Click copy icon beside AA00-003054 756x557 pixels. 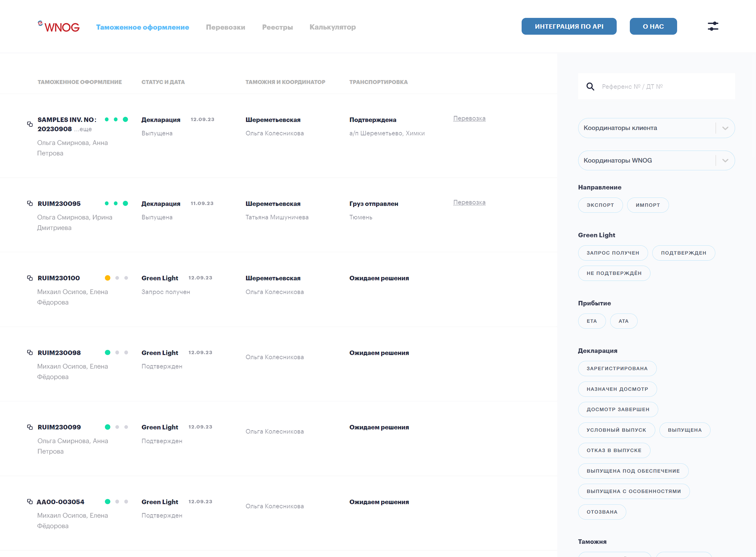[30, 501]
